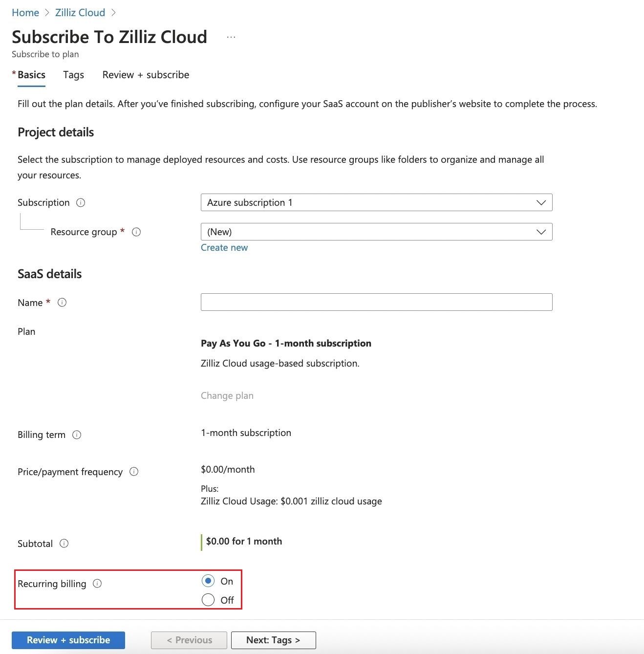Create a new resource group

[224, 247]
